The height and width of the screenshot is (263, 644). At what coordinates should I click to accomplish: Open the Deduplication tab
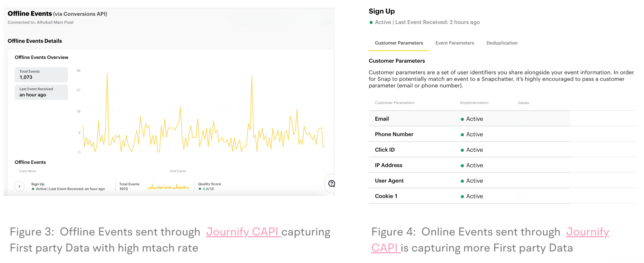point(502,43)
